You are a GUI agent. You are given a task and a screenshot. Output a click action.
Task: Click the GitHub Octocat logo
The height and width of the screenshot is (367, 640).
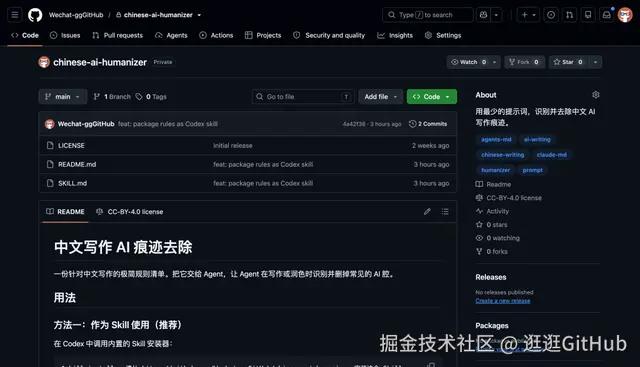pyautogui.click(x=35, y=15)
